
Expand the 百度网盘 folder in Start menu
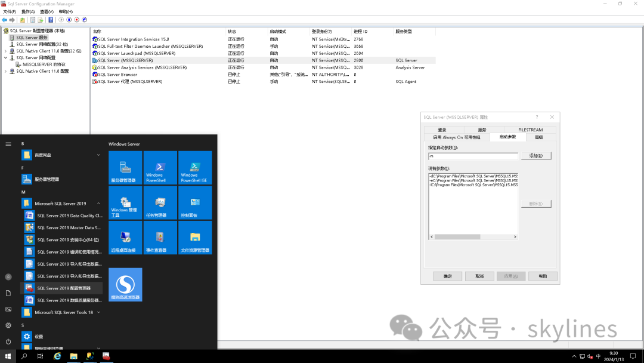coord(61,155)
